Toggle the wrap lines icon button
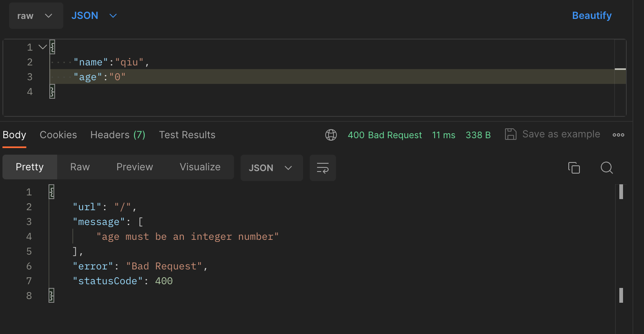Viewport: 644px width, 334px height. 323,168
